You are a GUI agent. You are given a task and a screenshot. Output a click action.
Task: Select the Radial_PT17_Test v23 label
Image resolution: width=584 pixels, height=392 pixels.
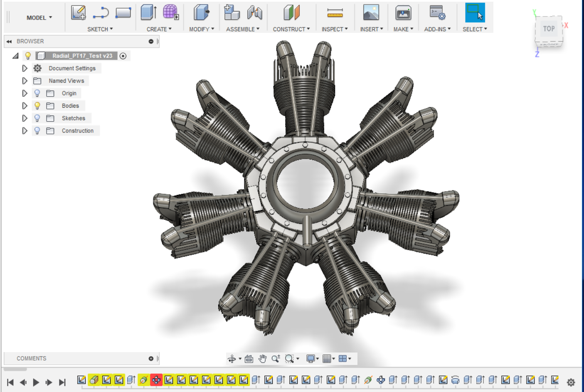pyautogui.click(x=82, y=56)
